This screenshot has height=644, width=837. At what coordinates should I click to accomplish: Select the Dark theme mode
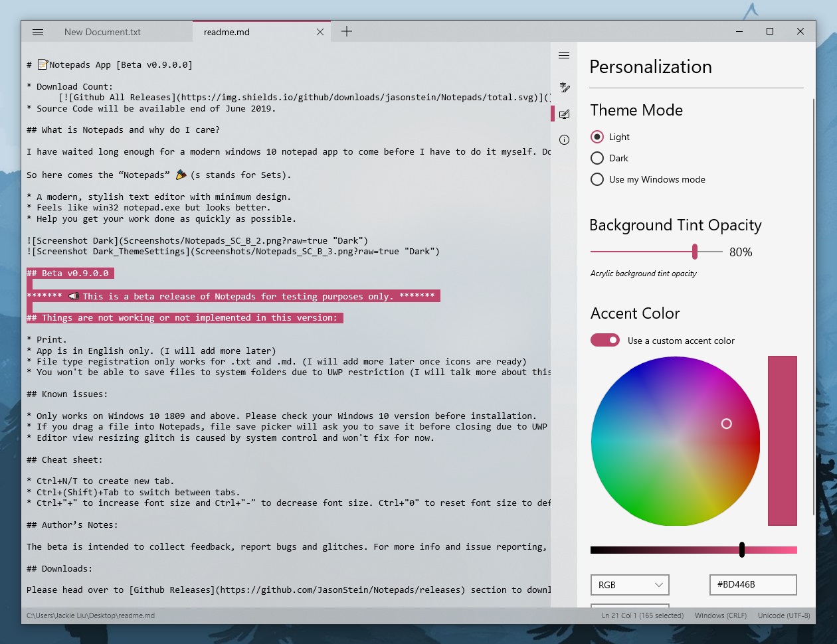609,158
